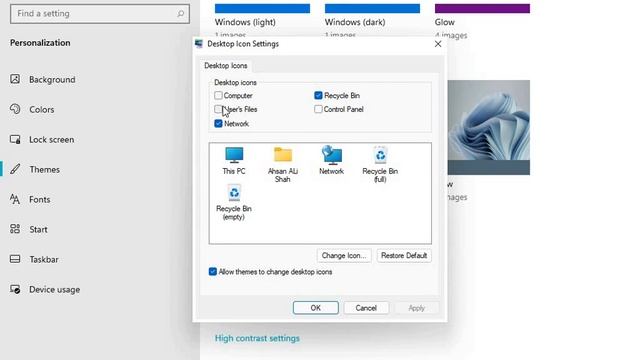Click the Background sidebar icon
640x360 pixels.
click(x=15, y=79)
